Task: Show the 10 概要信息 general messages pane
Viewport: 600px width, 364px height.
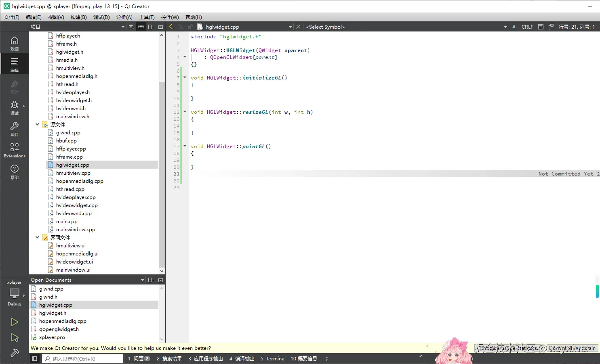Action: pyautogui.click(x=304, y=358)
